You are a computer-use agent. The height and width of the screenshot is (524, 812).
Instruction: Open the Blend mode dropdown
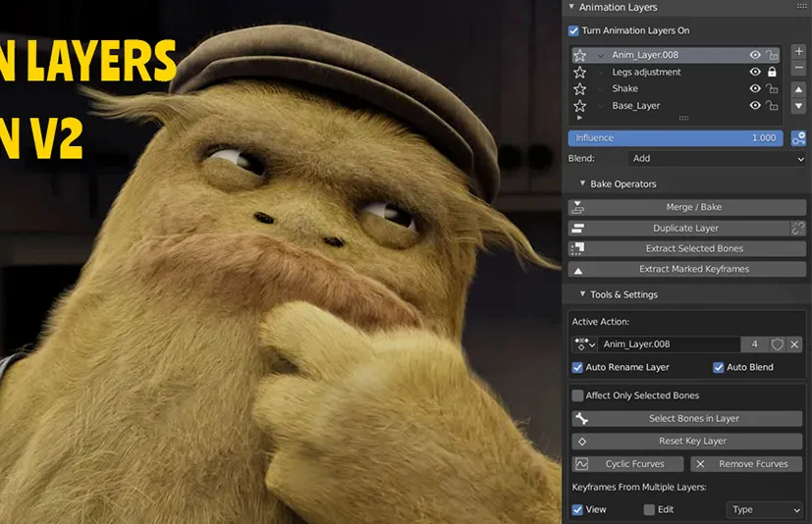tap(716, 159)
